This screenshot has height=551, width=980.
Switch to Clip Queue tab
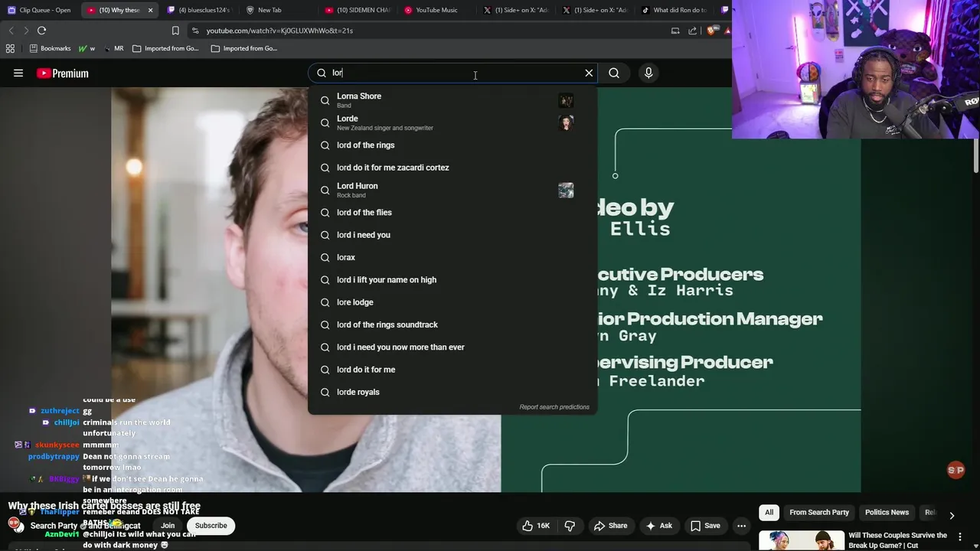39,10
